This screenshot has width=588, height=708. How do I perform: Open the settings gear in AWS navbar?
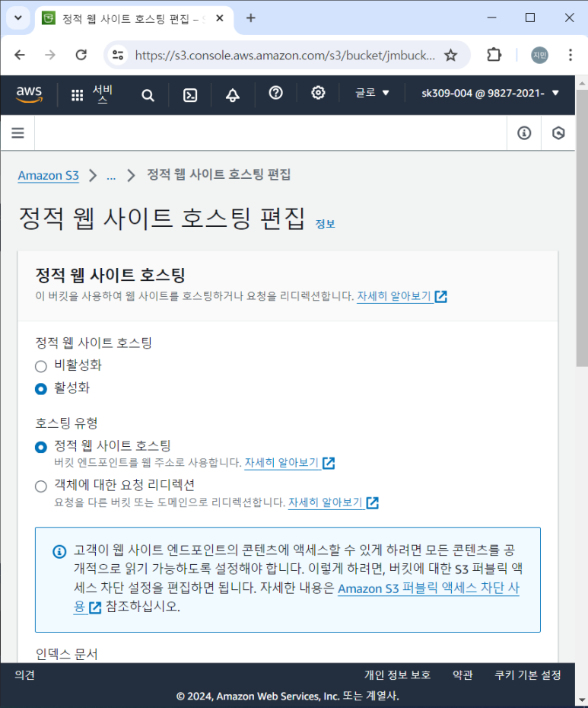click(x=318, y=93)
